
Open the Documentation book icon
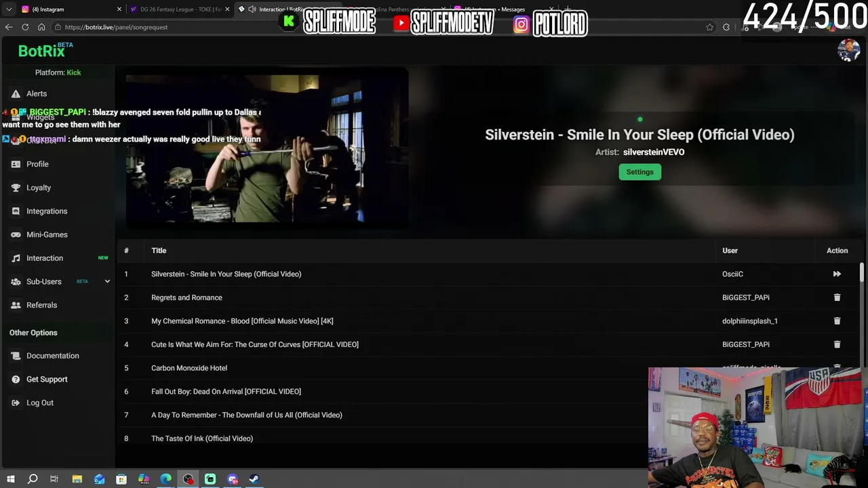16,356
